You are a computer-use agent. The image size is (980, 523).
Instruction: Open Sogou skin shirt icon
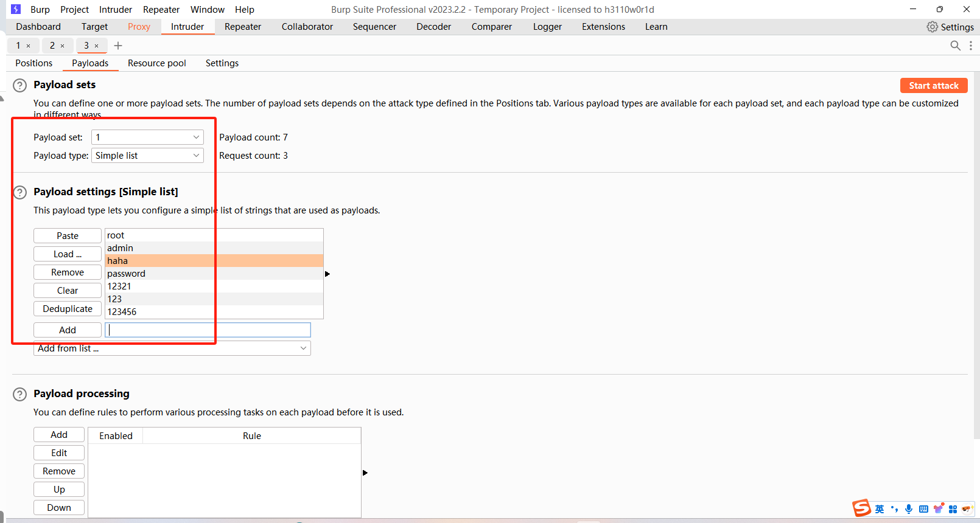(939, 508)
